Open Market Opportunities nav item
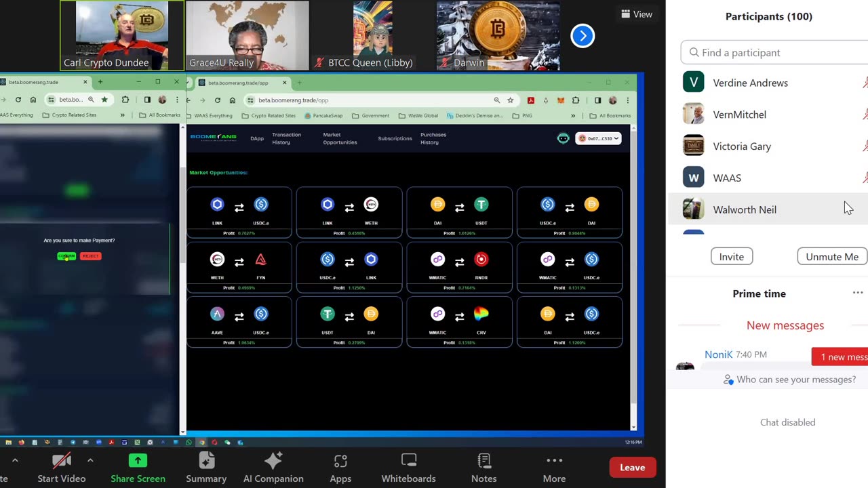 click(340, 138)
